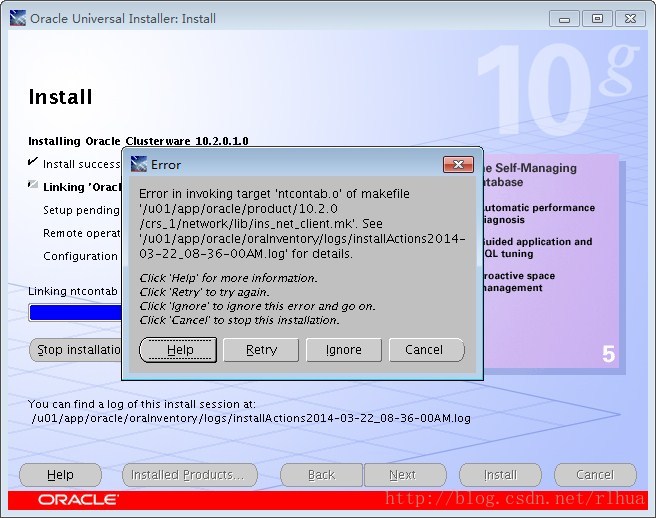Screen dimensions: 656x518
Task: Click the Next wizard button
Action: tap(405, 475)
